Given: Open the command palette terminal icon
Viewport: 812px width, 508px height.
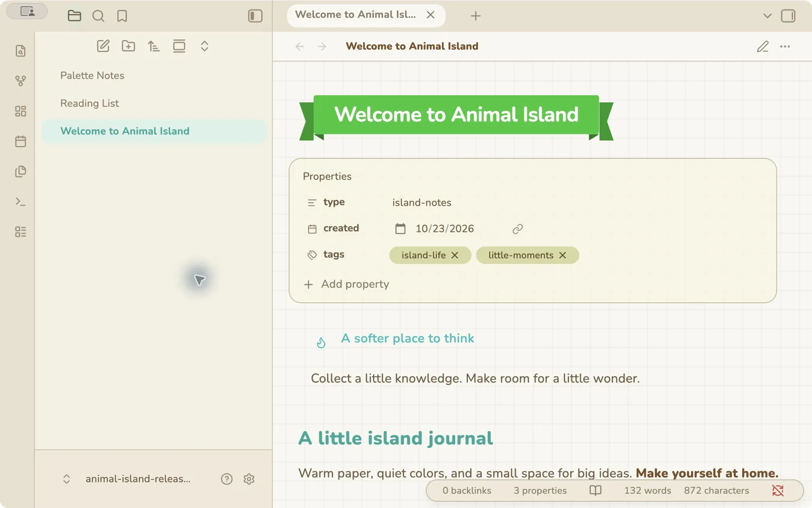Looking at the screenshot, I should (x=21, y=202).
